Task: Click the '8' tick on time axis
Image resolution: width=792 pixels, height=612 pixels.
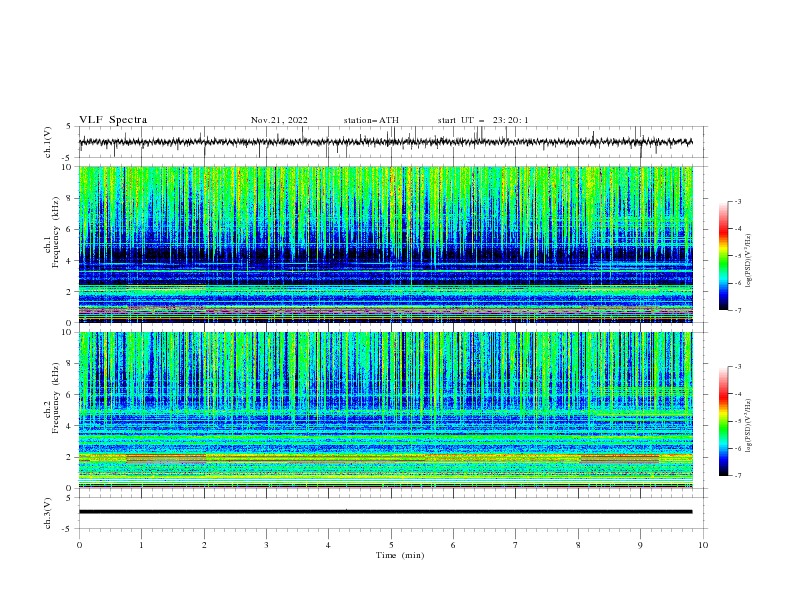Action: click(x=578, y=545)
